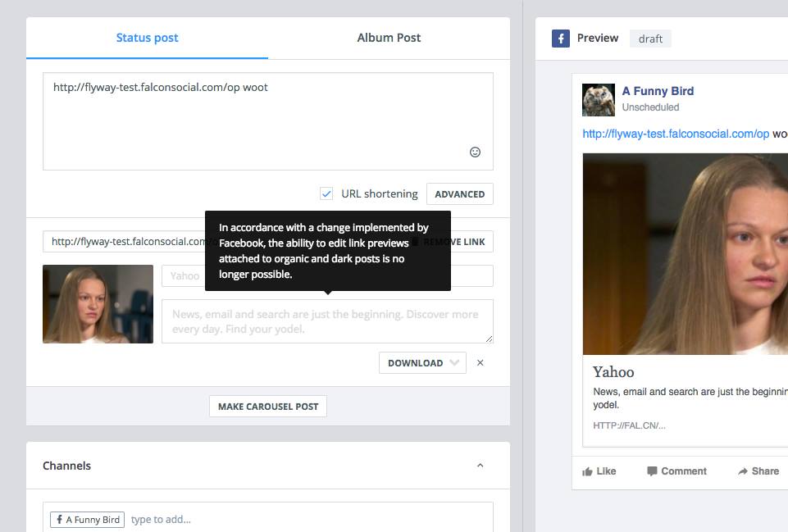Viewport: 788px width, 532px height.
Task: Click the HTTP://FAL.CN/... text in preview
Action: (x=629, y=425)
